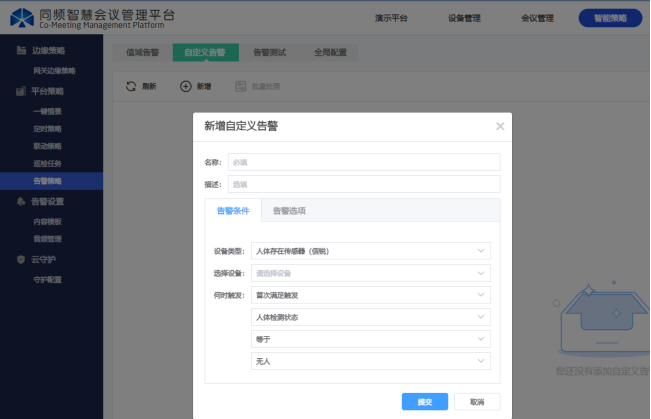
Task: Click the 批量处理 batch process icon
Action: point(240,87)
